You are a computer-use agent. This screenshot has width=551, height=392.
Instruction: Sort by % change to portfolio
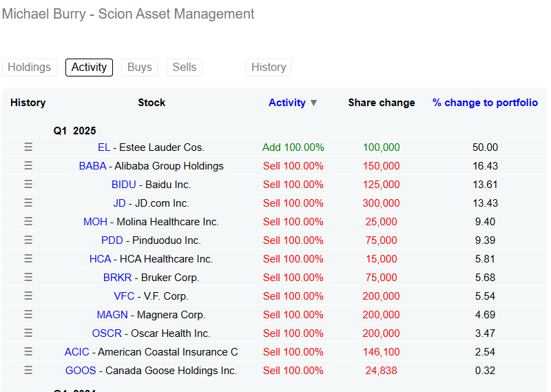tap(485, 103)
